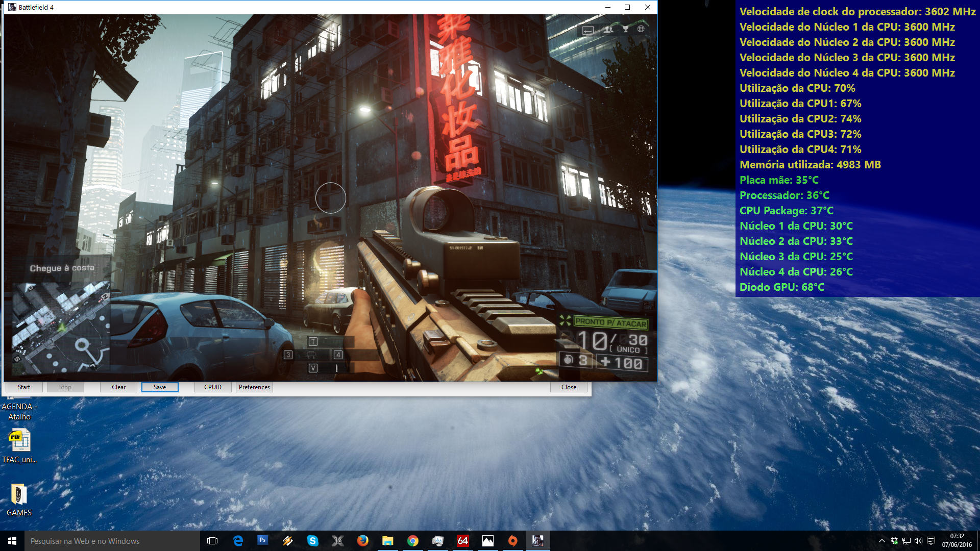Screen dimensions: 980x551
Task: Switch to Battlefield 4 in the taskbar
Action: (x=537, y=541)
